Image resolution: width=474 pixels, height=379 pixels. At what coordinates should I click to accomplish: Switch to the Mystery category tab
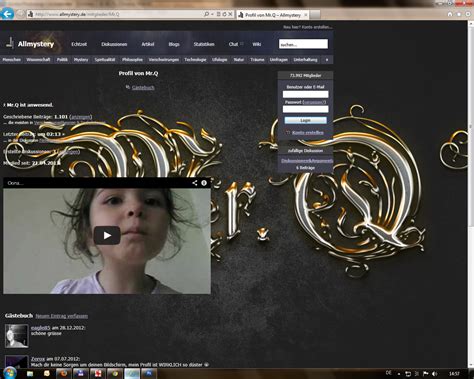(x=81, y=60)
